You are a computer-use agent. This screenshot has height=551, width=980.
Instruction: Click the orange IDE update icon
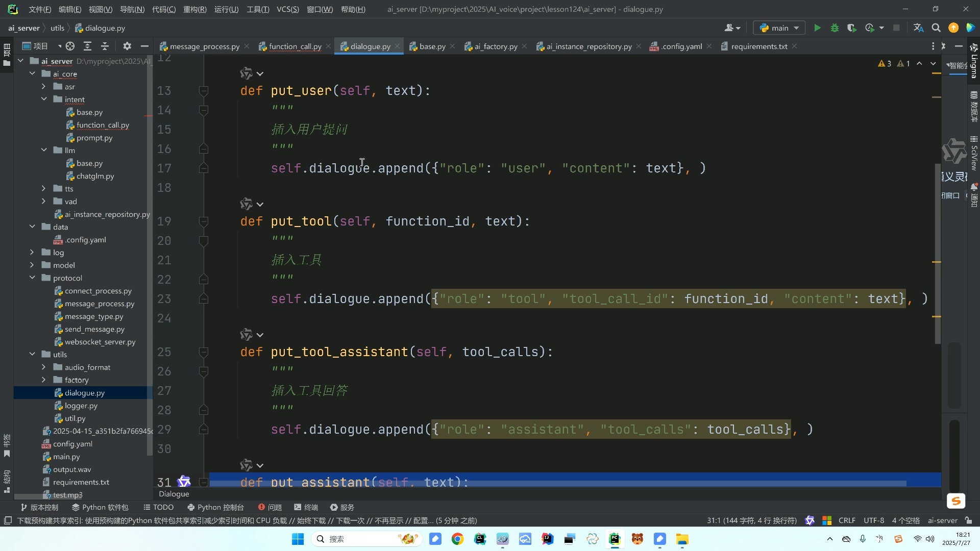click(x=953, y=28)
